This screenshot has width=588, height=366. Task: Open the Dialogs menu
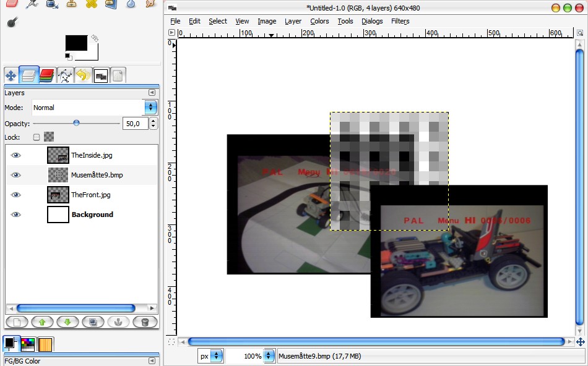pos(372,21)
